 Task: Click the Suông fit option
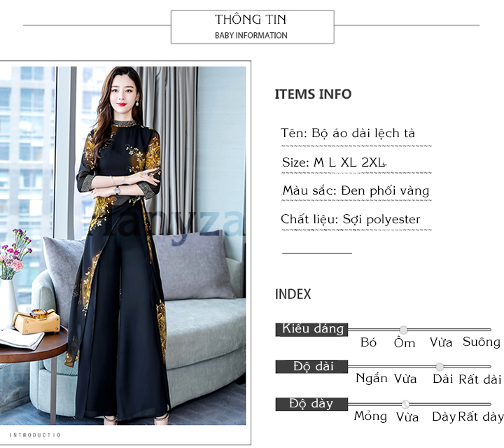[481, 342]
